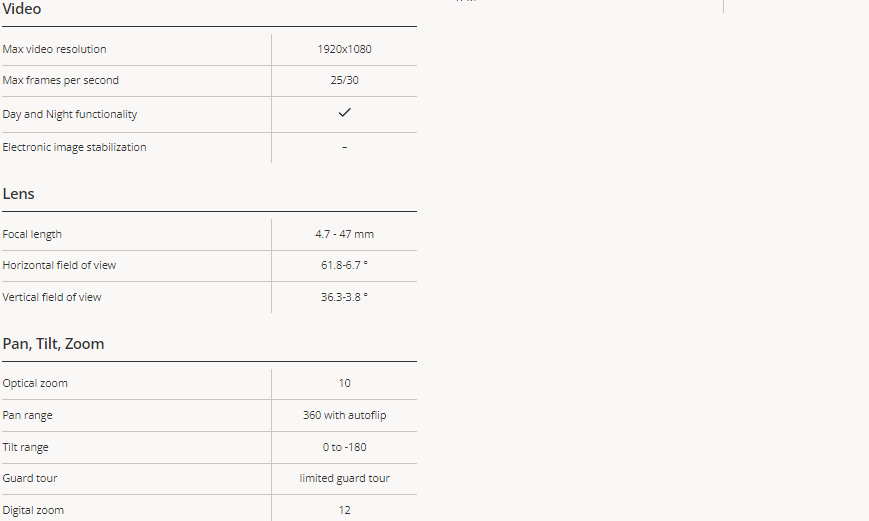This screenshot has width=869, height=521.
Task: Click the 25/30 frames value
Action: click(x=344, y=80)
